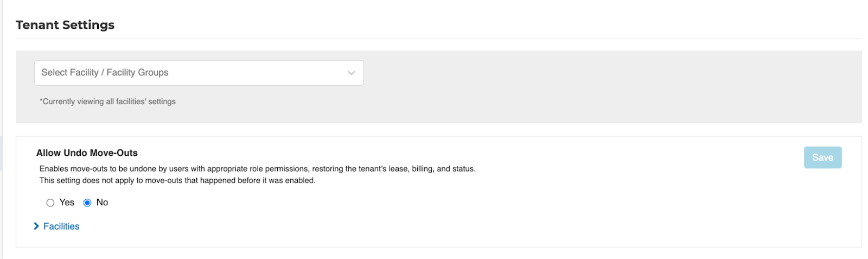Click the down chevron in the facility selector
Screen dimensions: 868x259
[x=351, y=73]
